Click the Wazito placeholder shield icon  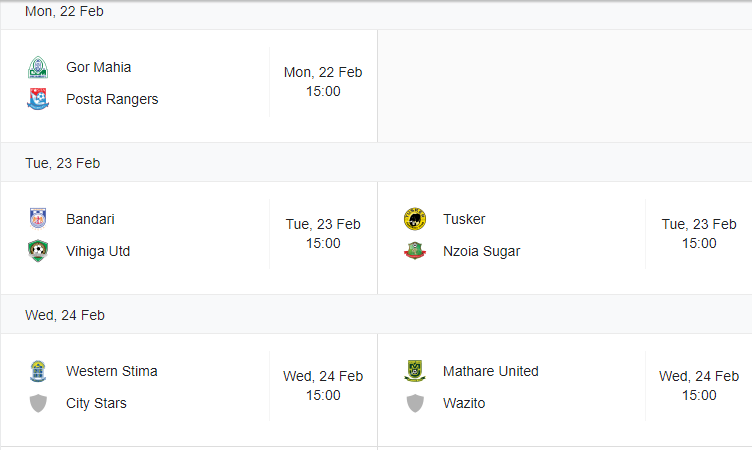tap(415, 403)
